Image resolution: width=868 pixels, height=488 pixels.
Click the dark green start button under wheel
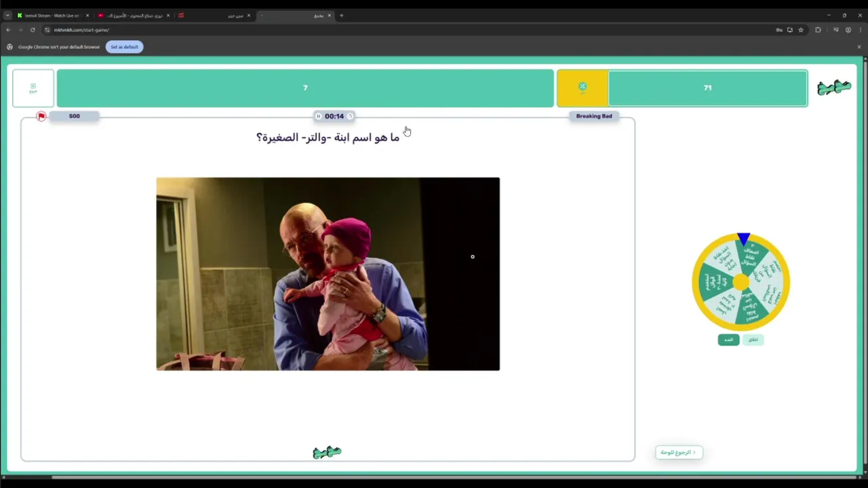click(728, 340)
